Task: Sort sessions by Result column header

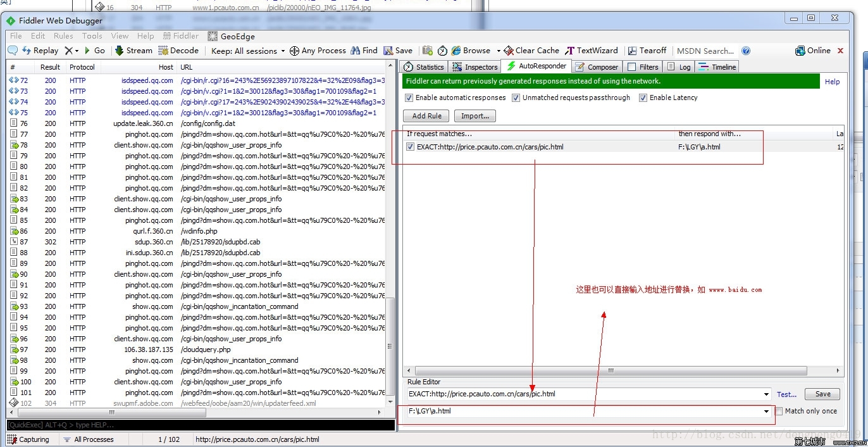Action: (x=50, y=67)
